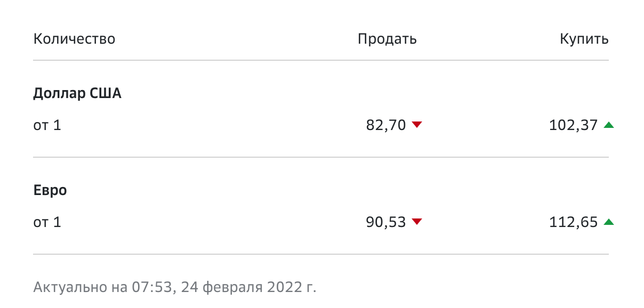Click the euro buy rate 112,65
Screen dimensions: 644x308
(x=574, y=222)
